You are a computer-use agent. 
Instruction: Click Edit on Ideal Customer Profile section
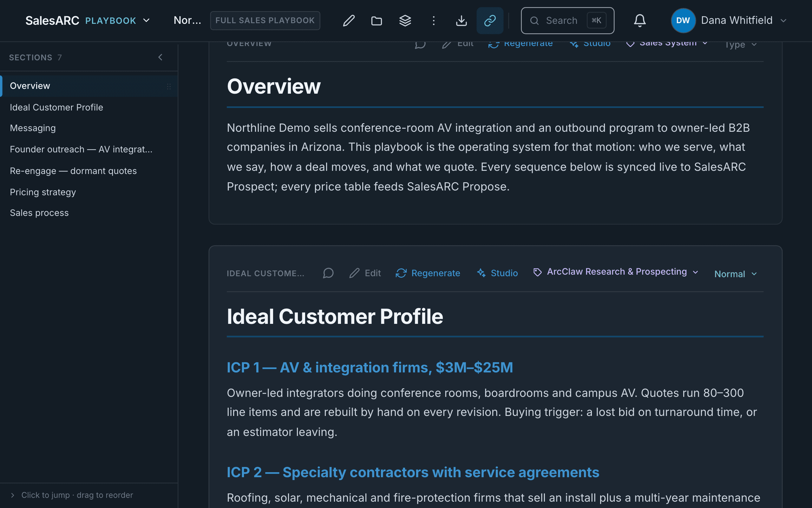pyautogui.click(x=365, y=273)
